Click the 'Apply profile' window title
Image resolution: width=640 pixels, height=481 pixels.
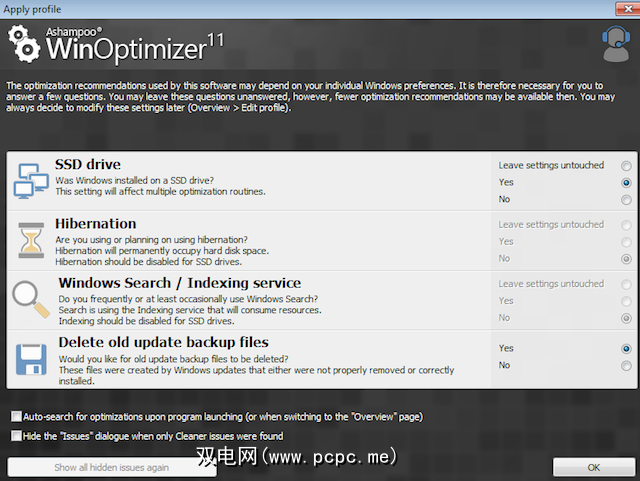32,9
